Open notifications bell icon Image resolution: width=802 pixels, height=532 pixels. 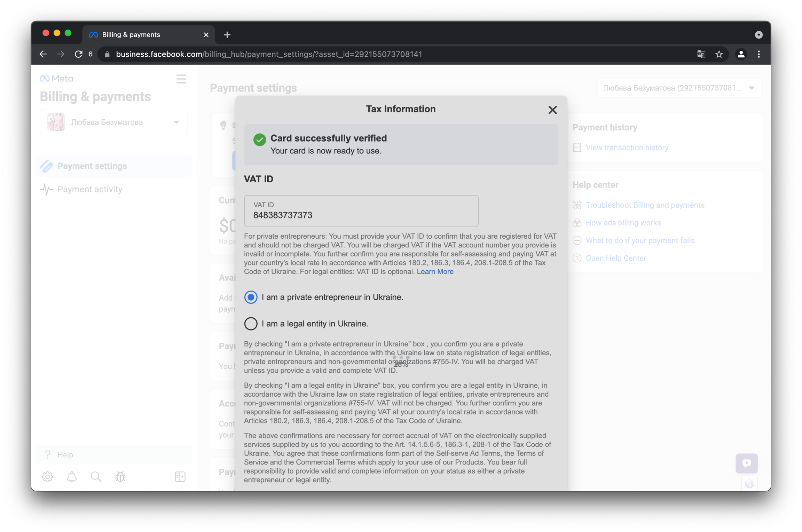(x=72, y=476)
